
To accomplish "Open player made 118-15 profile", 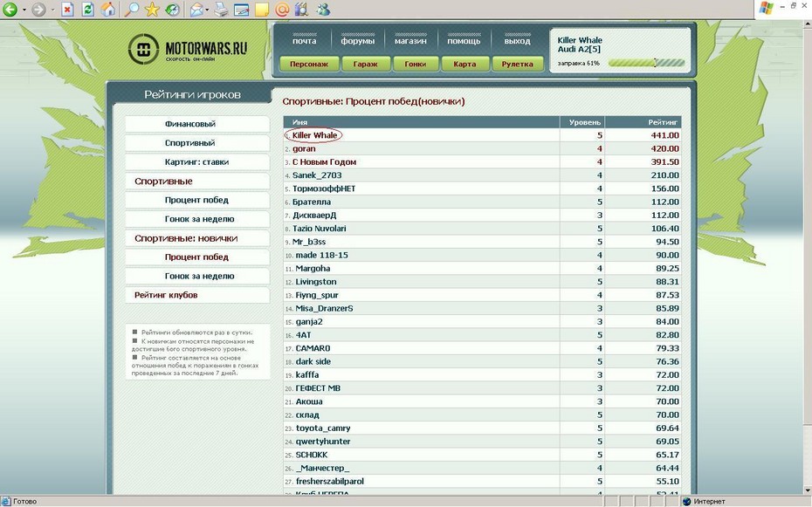I will coord(321,255).
